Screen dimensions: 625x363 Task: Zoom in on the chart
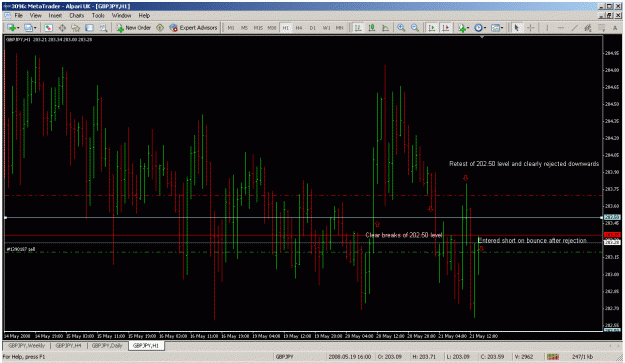tap(401, 27)
